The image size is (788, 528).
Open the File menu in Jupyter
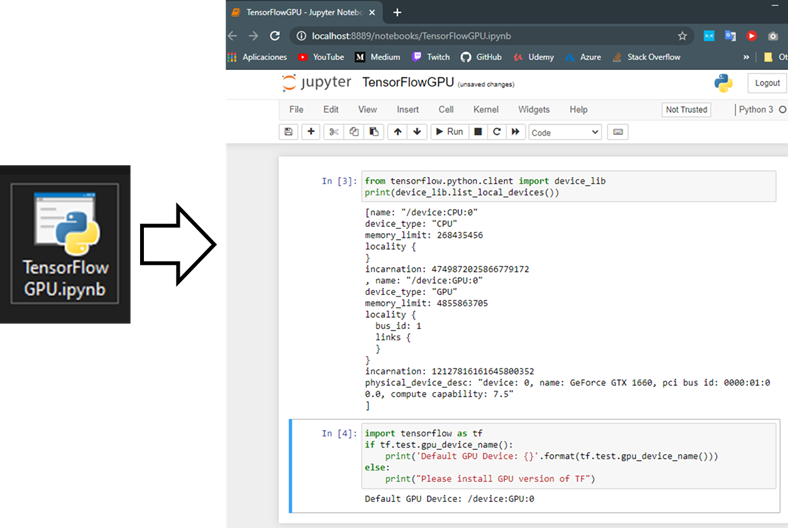coord(296,110)
